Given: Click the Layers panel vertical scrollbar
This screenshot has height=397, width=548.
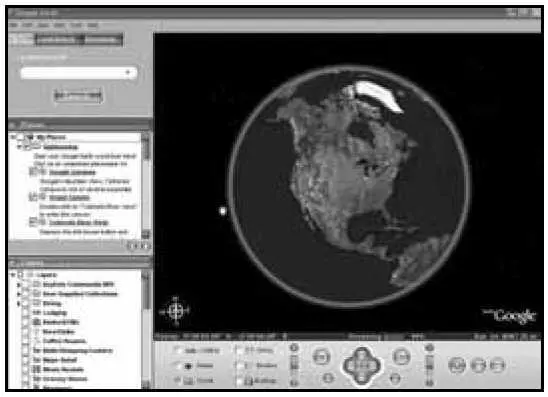Looking at the screenshot, I should (146, 329).
